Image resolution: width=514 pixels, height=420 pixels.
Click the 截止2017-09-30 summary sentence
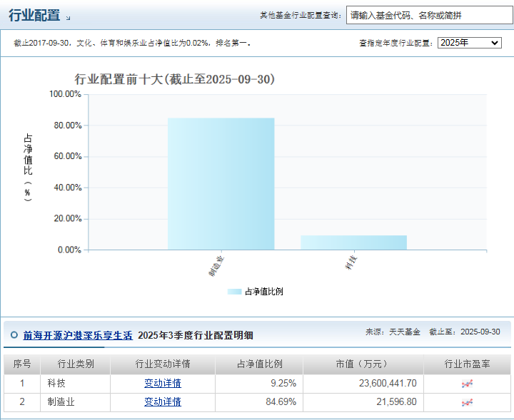coord(132,43)
